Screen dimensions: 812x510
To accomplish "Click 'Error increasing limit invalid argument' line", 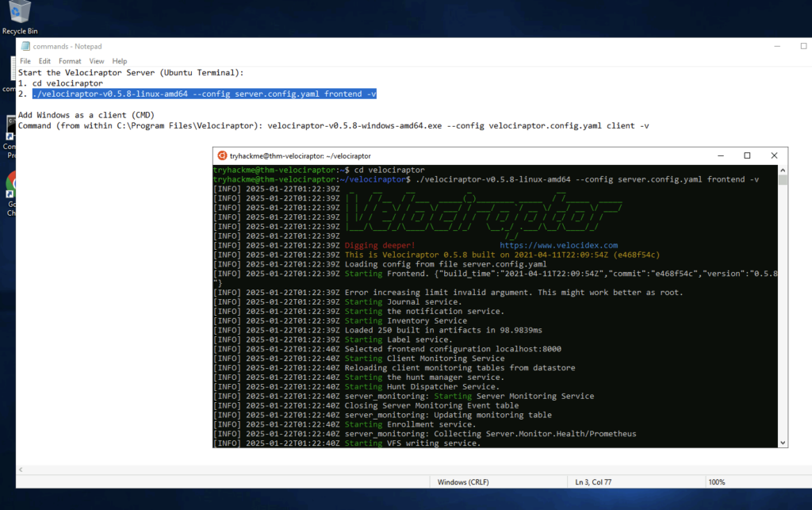I will (448, 293).
